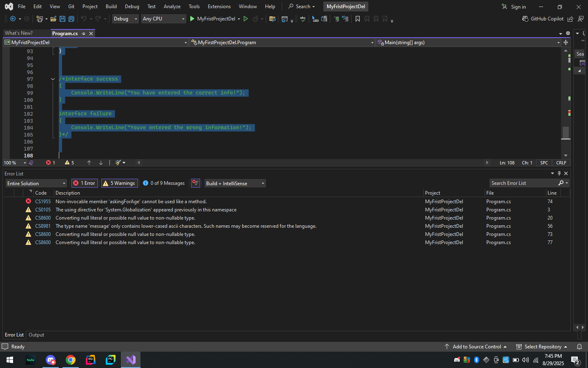This screenshot has height=368, width=588.
Task: Click Start Without Debugging outline play icon
Action: [246, 19]
